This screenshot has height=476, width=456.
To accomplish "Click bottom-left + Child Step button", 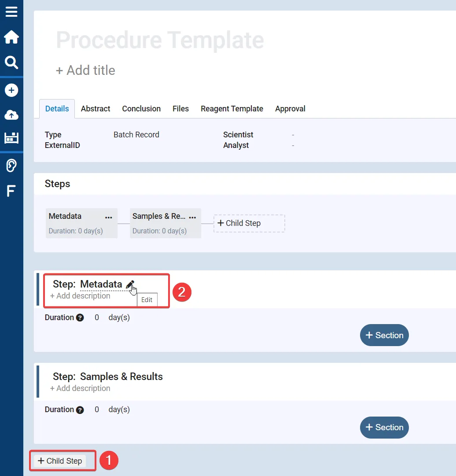I will tap(60, 461).
